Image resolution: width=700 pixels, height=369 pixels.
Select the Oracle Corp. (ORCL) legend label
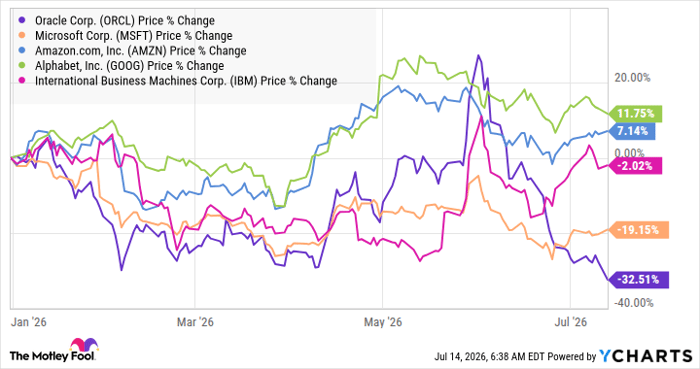[125, 21]
